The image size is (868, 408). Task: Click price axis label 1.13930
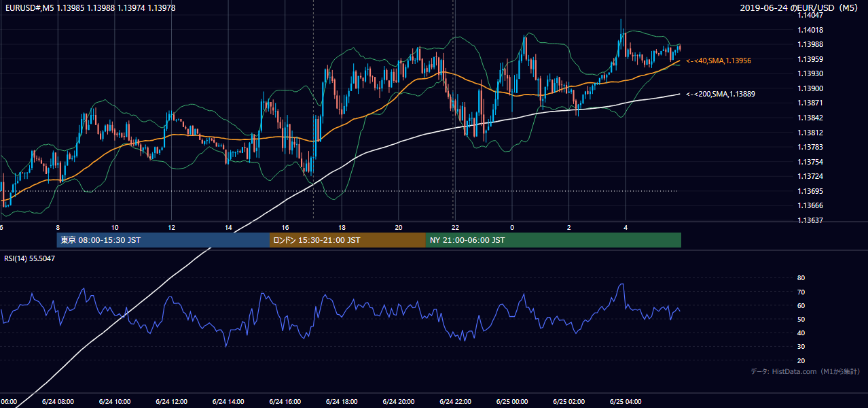(810, 73)
